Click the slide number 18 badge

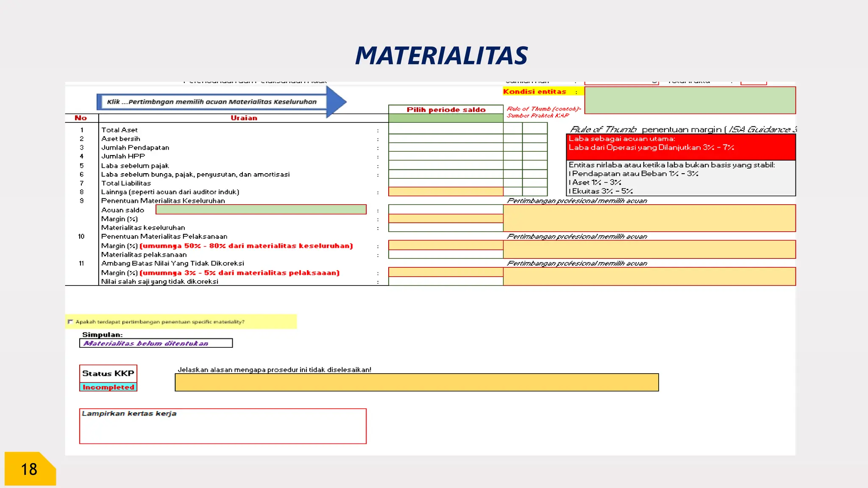[30, 469]
